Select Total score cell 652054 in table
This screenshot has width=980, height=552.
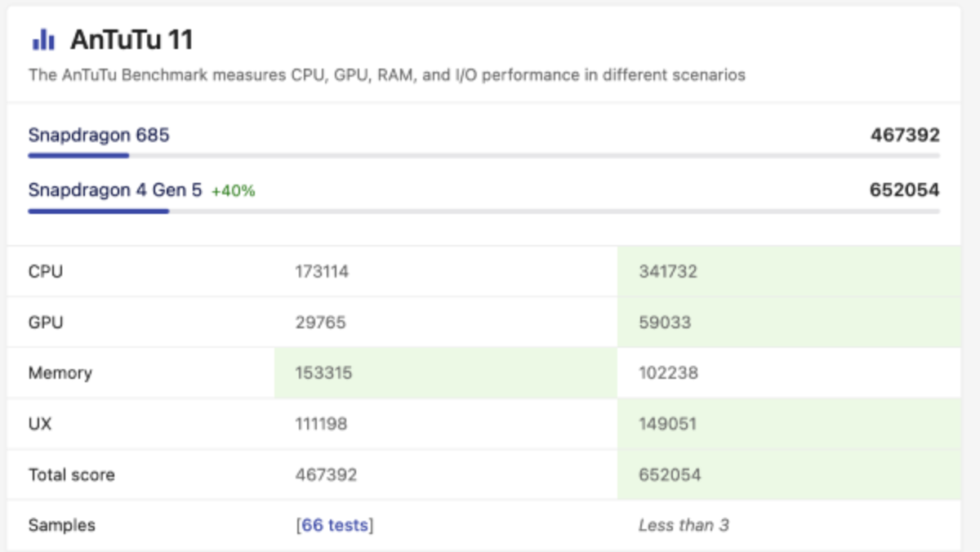[x=670, y=474]
